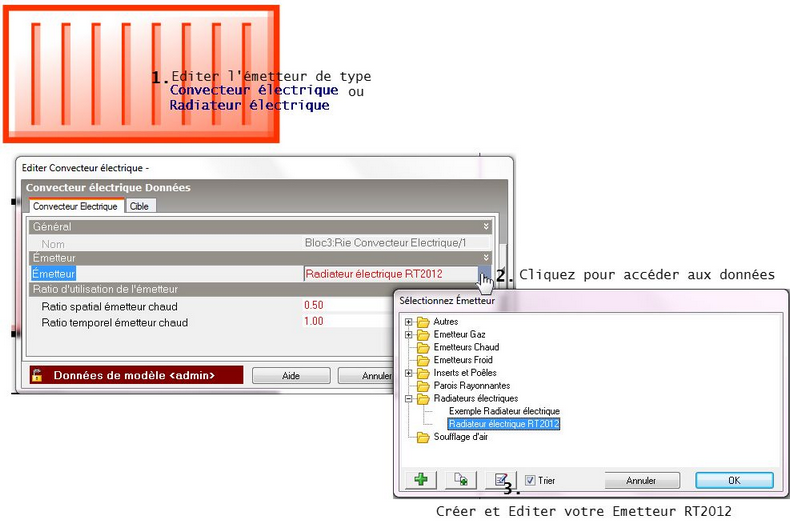Click the Aide button
Image resolution: width=790 pixels, height=524 pixels.
tap(289, 376)
